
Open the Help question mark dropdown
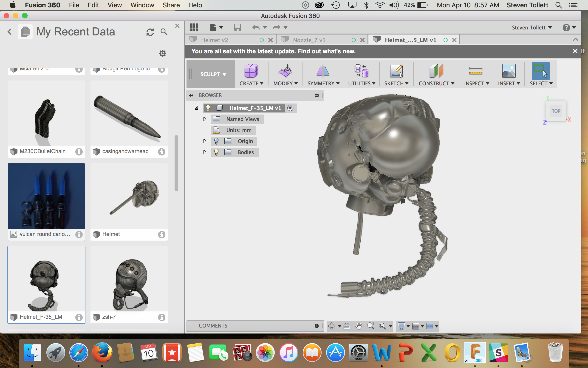(x=569, y=28)
